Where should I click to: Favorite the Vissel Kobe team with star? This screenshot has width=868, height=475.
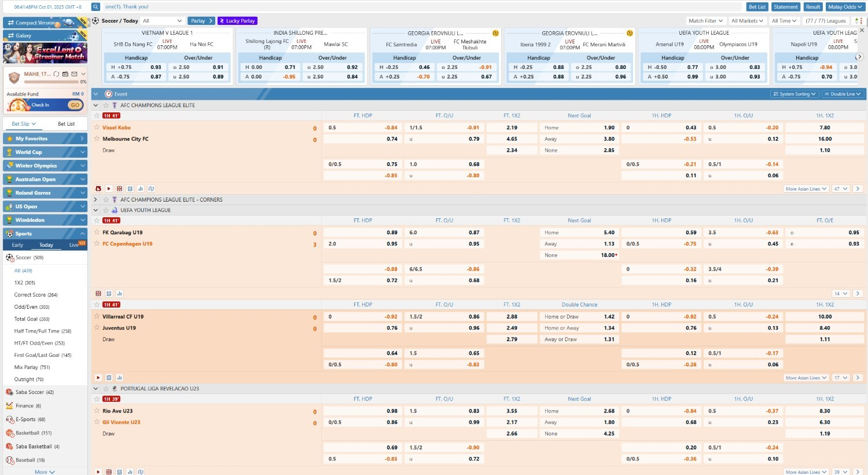point(97,127)
